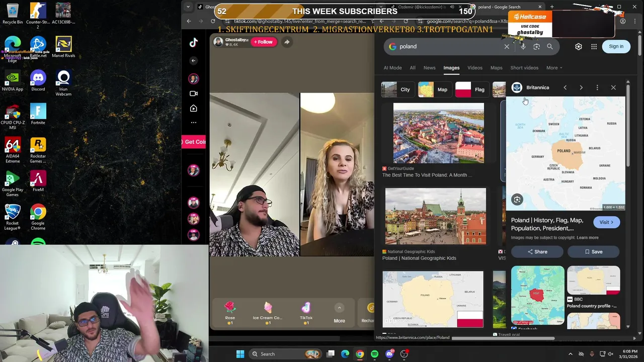Open Task View on the taskbar
Viewport: 644px width, 362px height.
point(331,354)
